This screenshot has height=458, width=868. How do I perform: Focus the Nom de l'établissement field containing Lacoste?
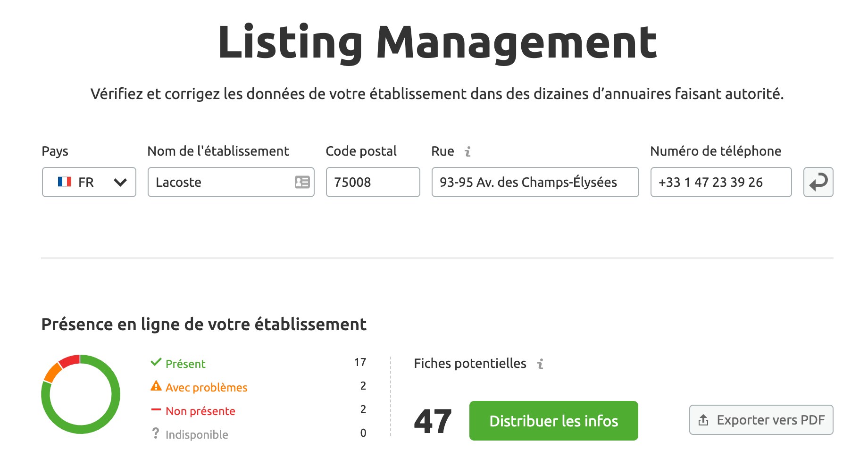tap(222, 182)
